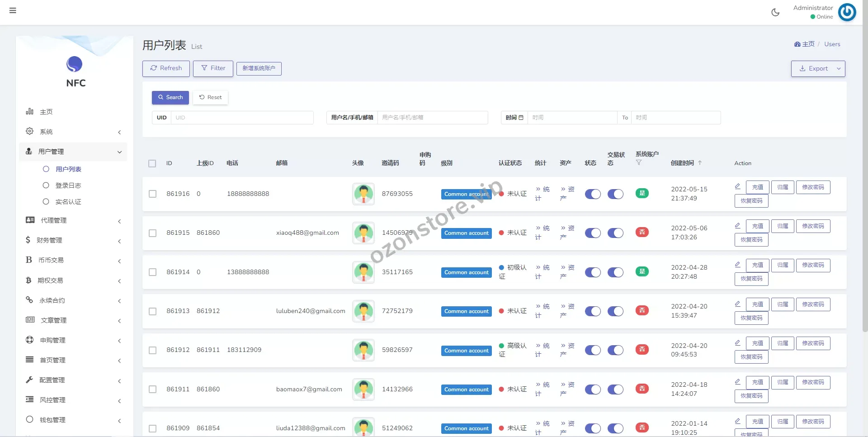Click the Administrator profile avatar
Viewport: 868px width, 437px height.
[847, 12]
